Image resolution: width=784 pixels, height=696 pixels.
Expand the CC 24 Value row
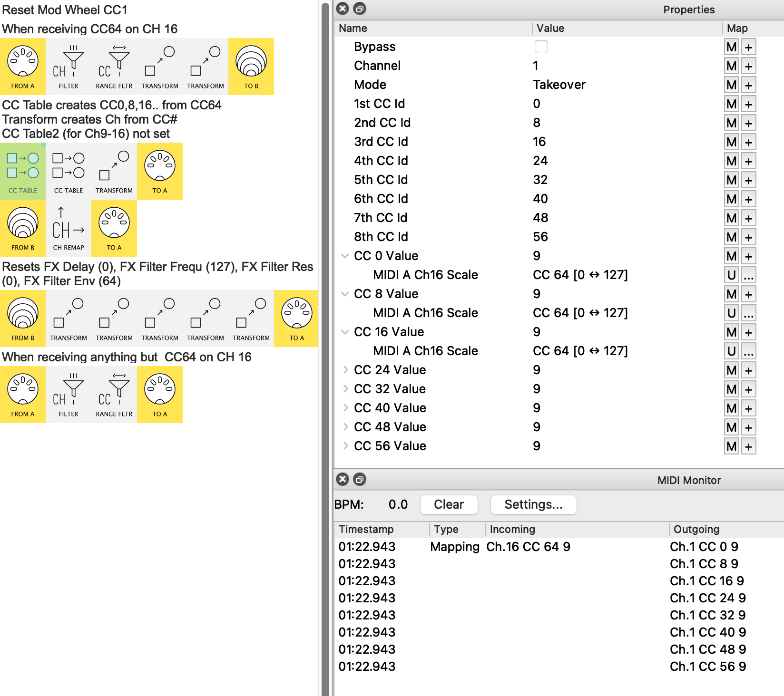pos(345,370)
